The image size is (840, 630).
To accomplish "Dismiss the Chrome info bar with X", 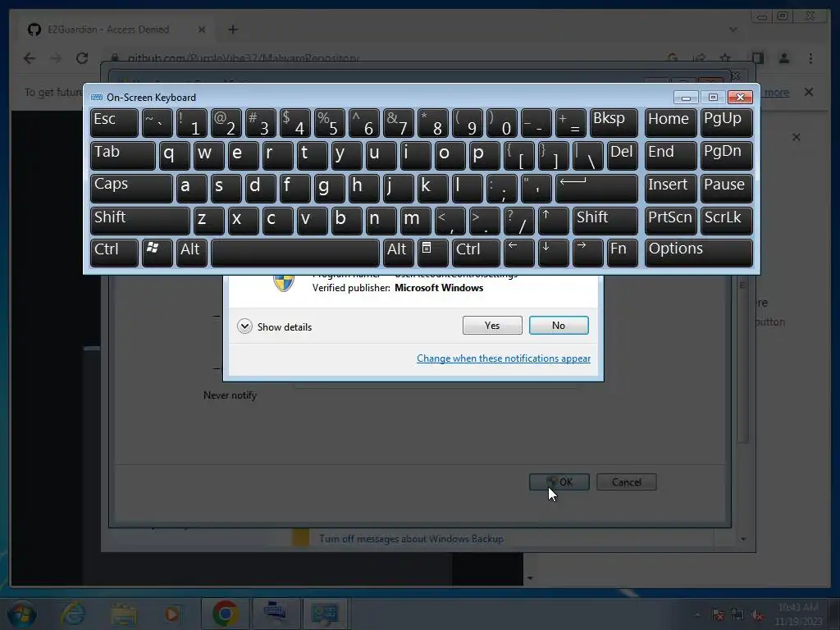I will [809, 92].
